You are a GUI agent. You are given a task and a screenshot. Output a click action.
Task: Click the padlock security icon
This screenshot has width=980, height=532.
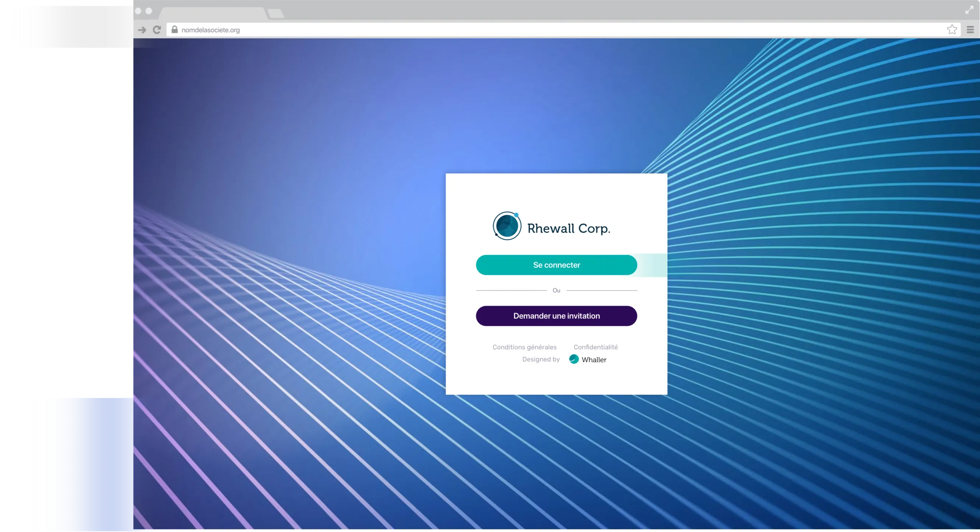[175, 29]
